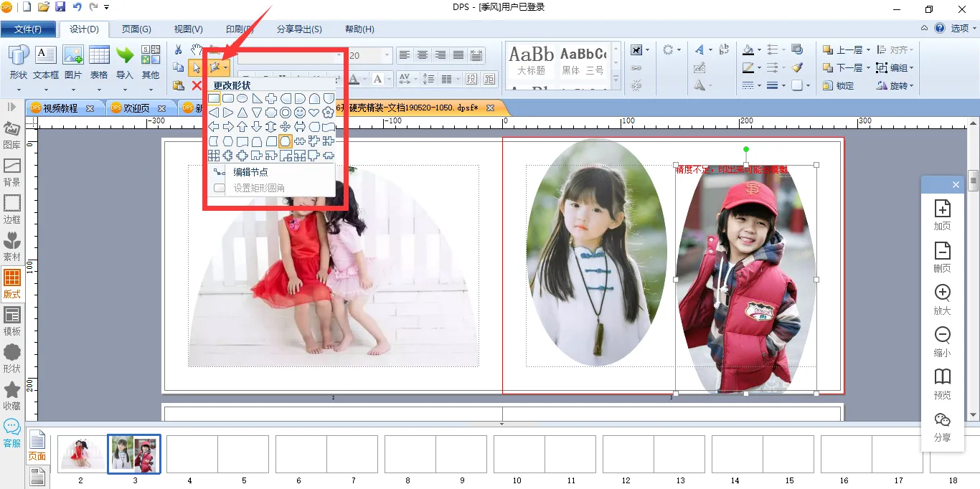Switch to the 欢迎页 document tab
The image size is (980, 489).
click(x=136, y=108)
